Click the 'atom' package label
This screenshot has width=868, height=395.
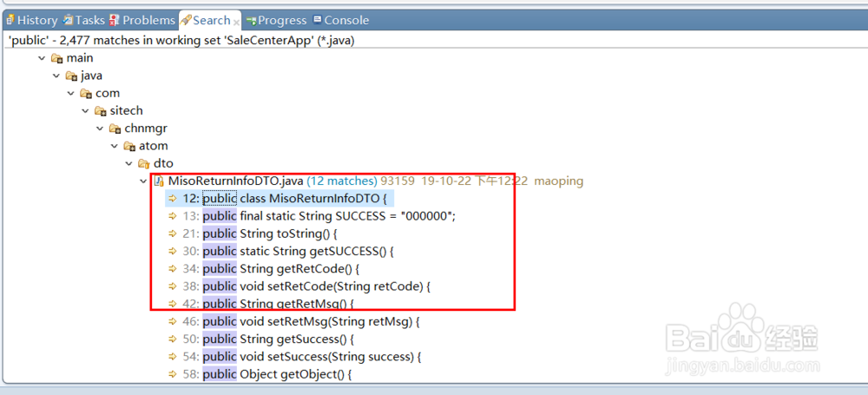point(154,146)
